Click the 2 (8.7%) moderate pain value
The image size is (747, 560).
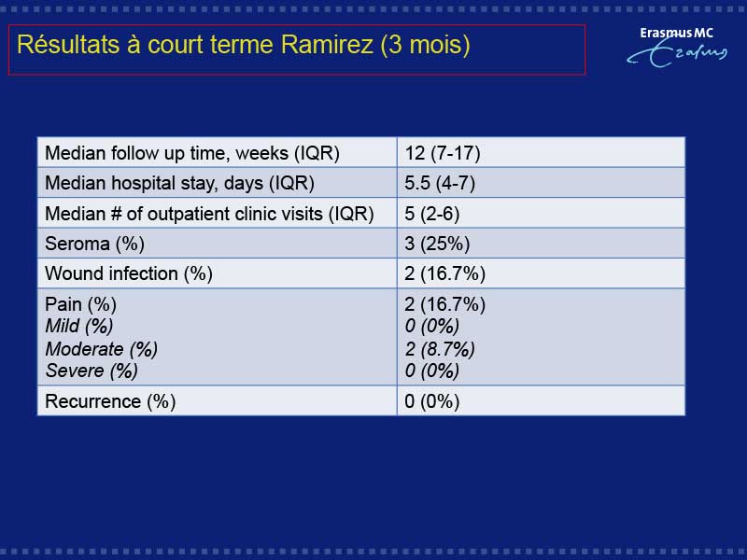pos(440,349)
